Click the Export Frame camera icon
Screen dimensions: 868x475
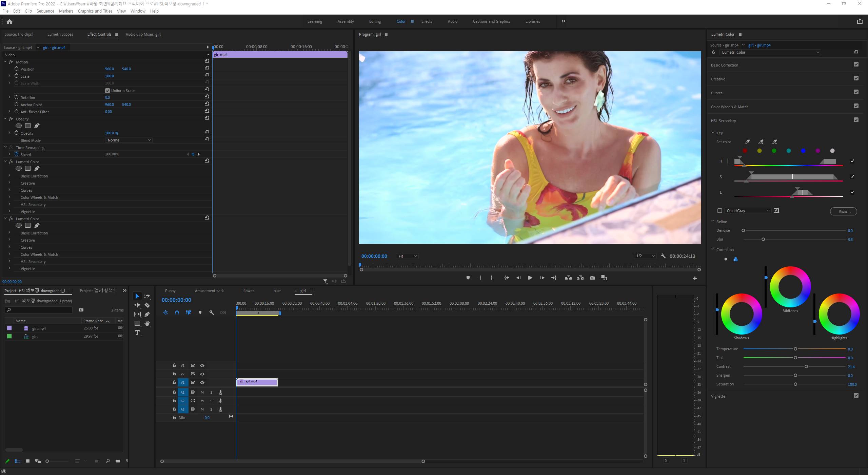(592, 278)
